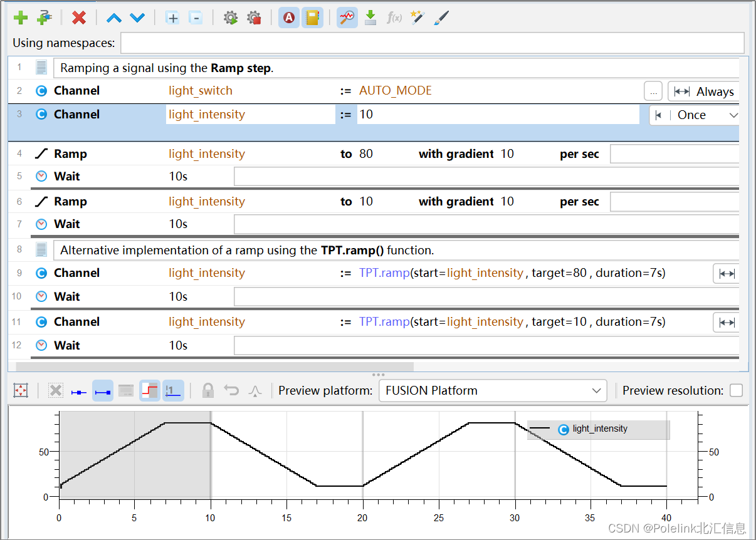The width and height of the screenshot is (756, 540).
Task: Click the TPT.ramp target=10 expression on row 11
Action: pyautogui.click(x=512, y=322)
